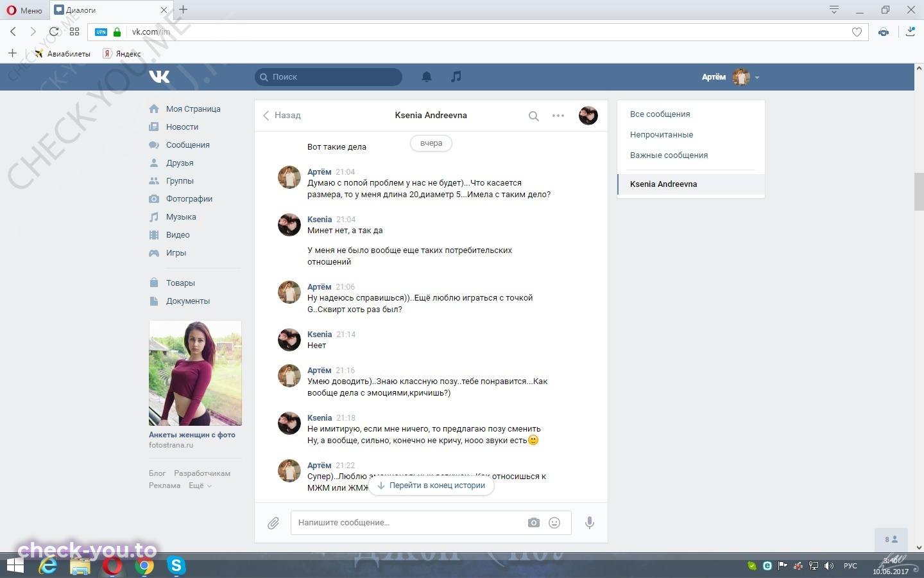Click the VK logo in the header

tap(159, 76)
